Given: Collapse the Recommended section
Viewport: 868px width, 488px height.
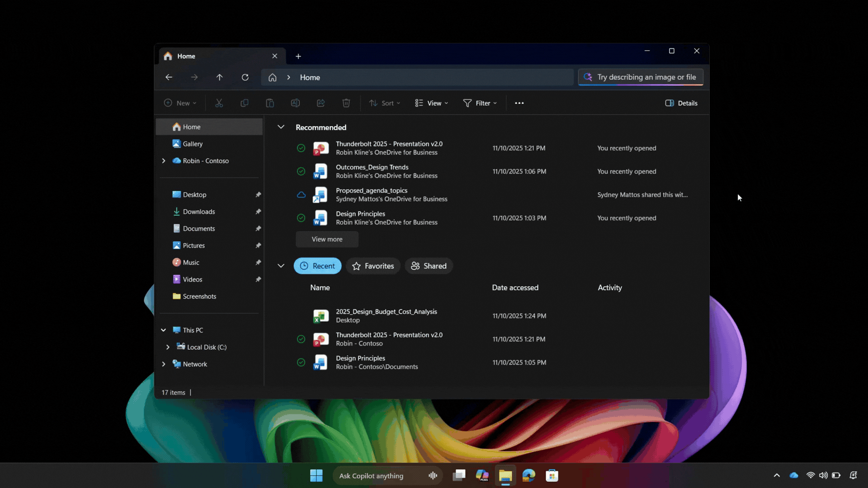Looking at the screenshot, I should click(x=281, y=127).
